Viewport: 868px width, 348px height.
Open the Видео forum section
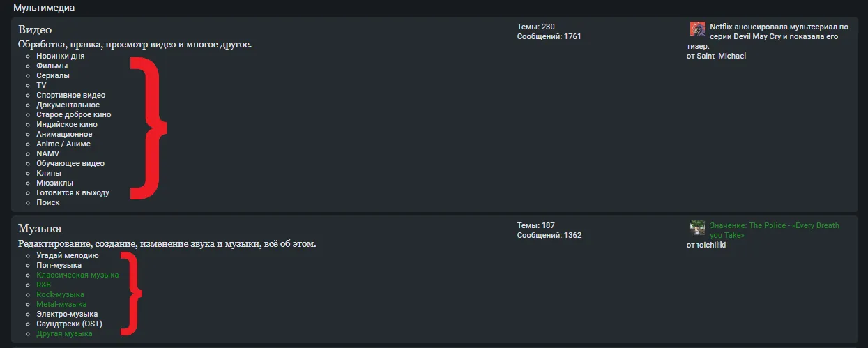35,30
